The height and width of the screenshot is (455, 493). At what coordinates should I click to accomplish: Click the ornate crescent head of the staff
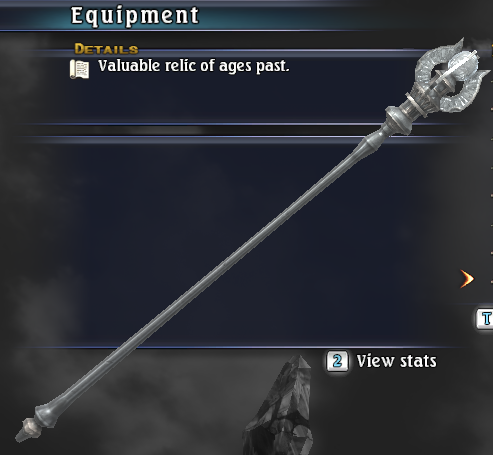pos(450,74)
